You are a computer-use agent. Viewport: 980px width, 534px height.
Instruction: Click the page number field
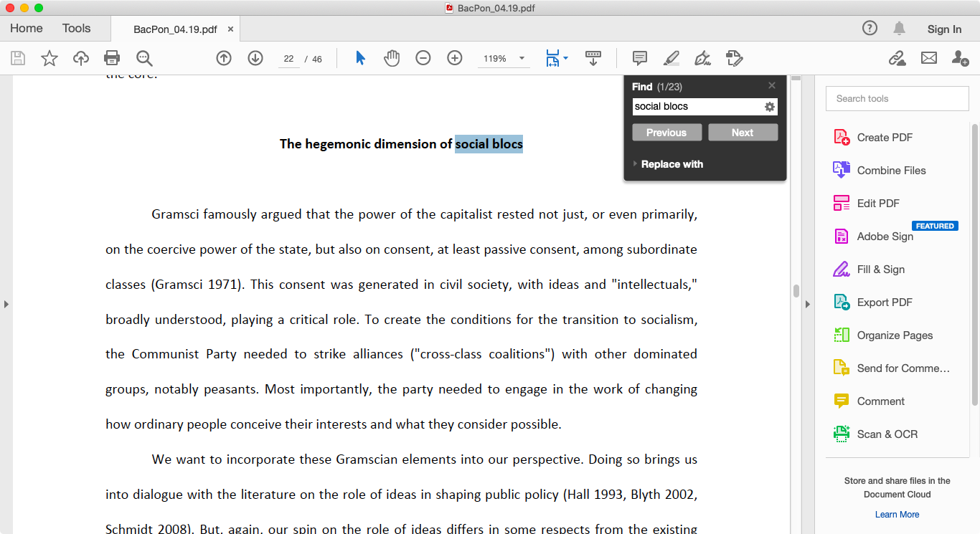288,59
